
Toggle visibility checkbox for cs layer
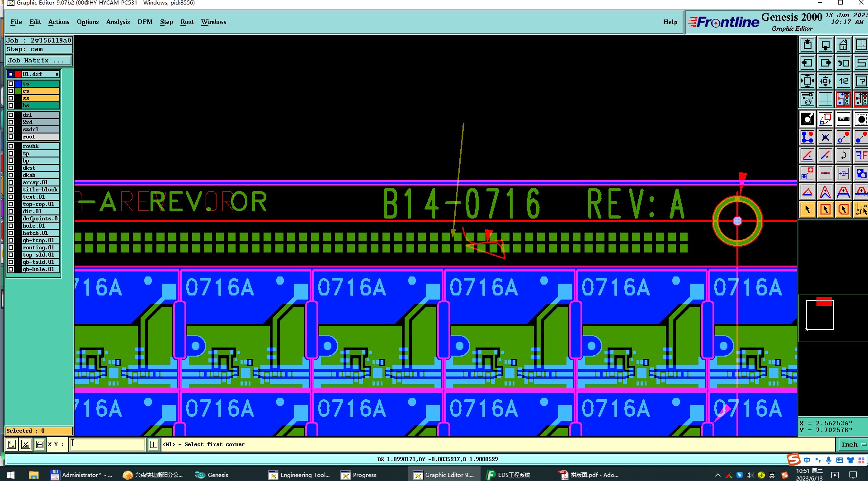11,91
